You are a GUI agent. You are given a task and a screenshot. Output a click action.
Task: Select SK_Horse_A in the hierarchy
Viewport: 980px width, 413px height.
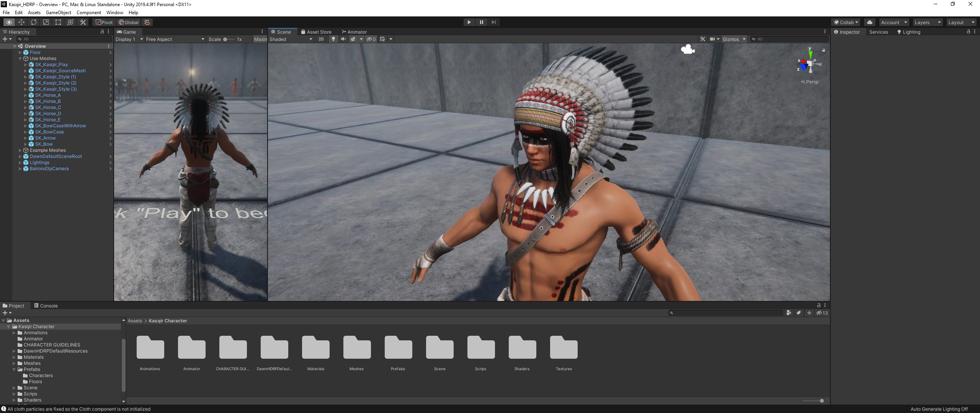point(48,95)
